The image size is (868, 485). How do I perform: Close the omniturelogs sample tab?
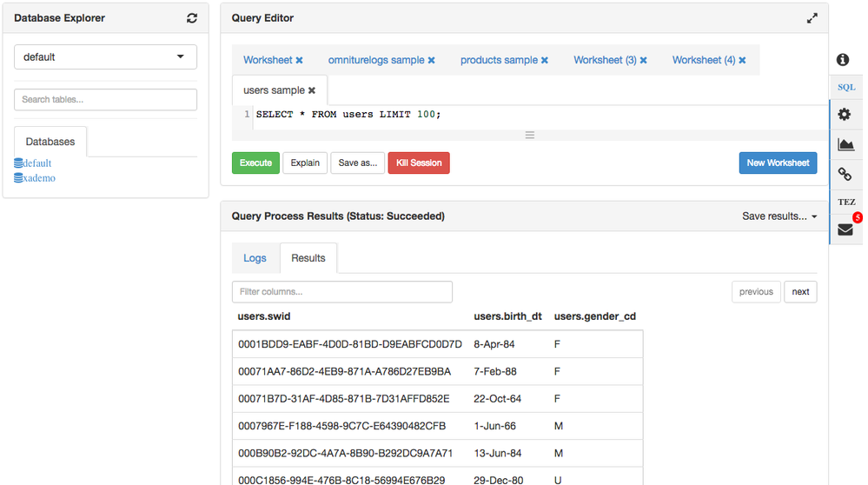[431, 61]
